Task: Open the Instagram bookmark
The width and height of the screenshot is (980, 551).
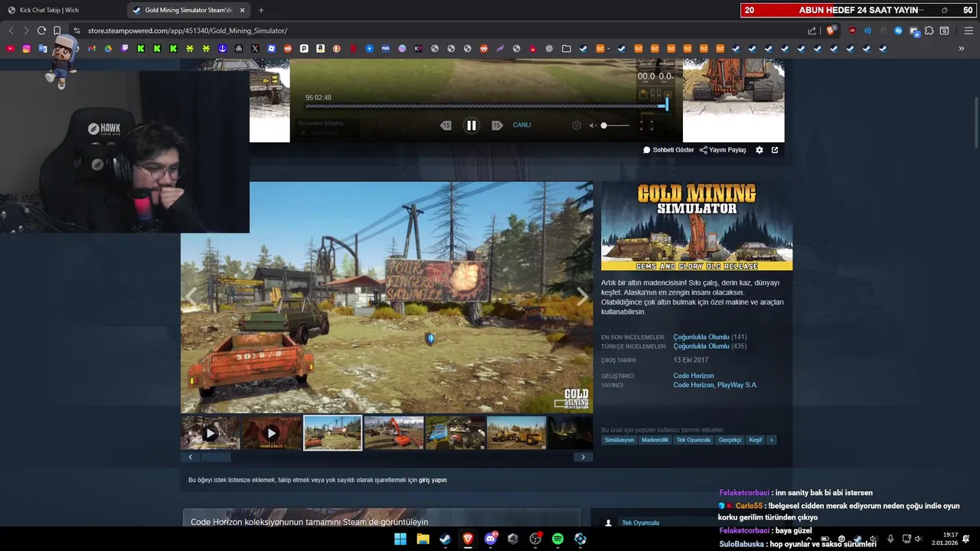Action: 26,48
